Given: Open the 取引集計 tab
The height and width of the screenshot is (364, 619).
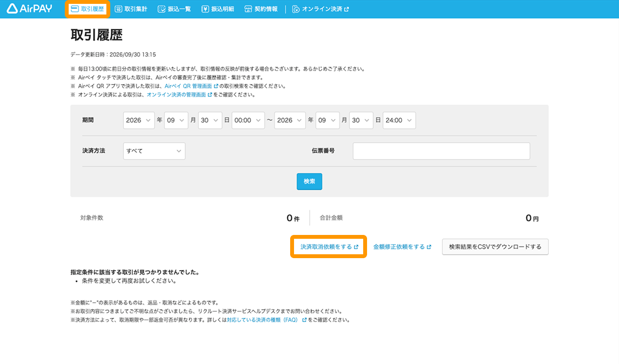Looking at the screenshot, I should 131,9.
